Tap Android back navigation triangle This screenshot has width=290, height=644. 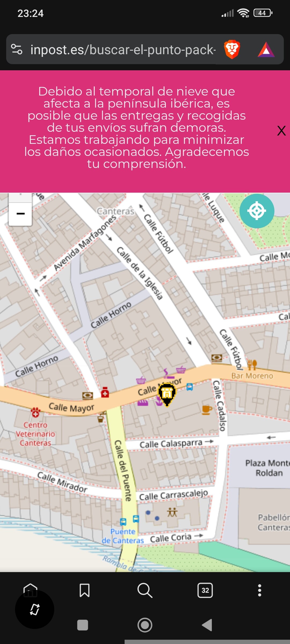[x=207, y=625]
